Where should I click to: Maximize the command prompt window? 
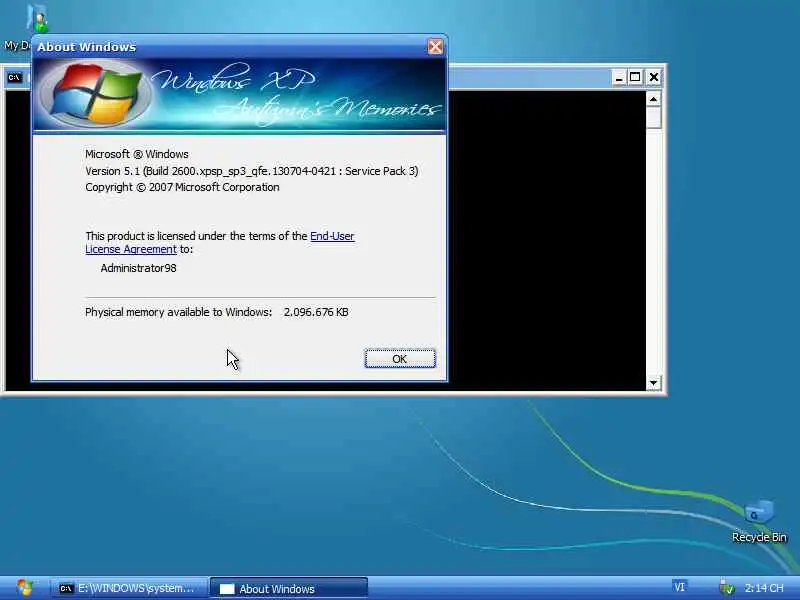[635, 78]
